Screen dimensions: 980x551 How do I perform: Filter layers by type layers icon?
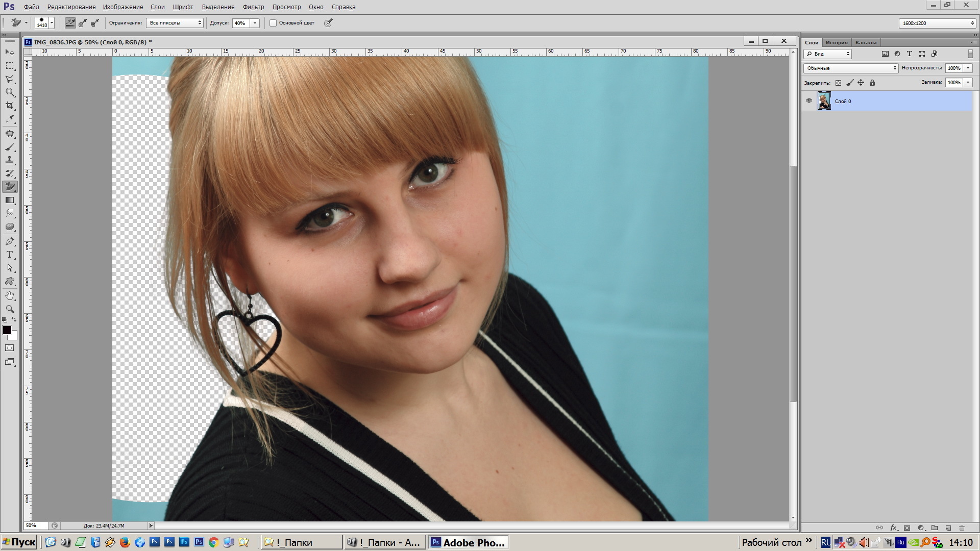pos(909,54)
